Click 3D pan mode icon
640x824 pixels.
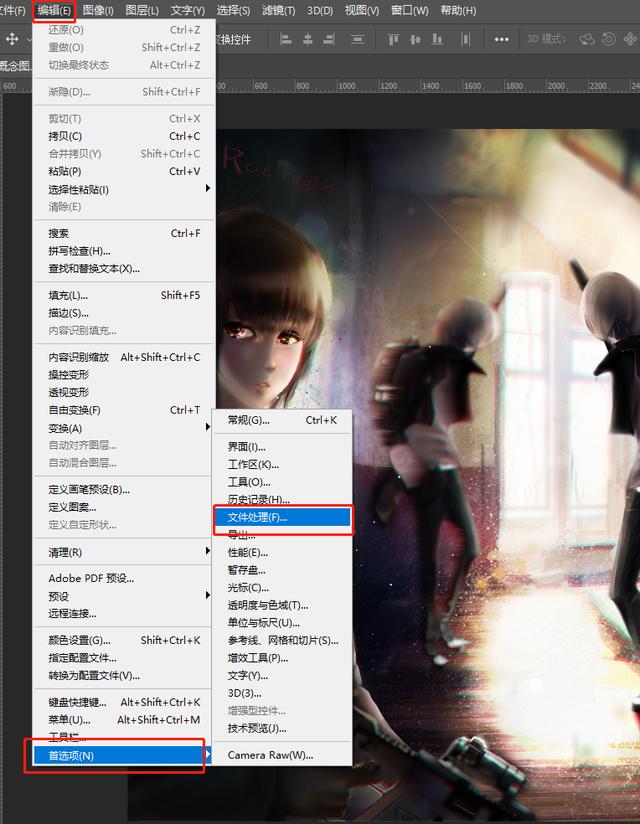point(629,39)
